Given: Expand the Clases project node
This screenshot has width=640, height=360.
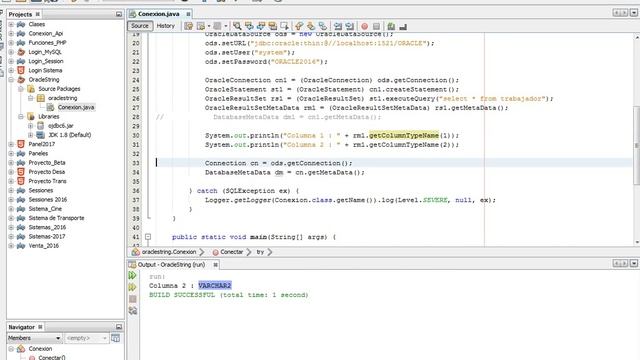Looking at the screenshot, I should pyautogui.click(x=11, y=24).
